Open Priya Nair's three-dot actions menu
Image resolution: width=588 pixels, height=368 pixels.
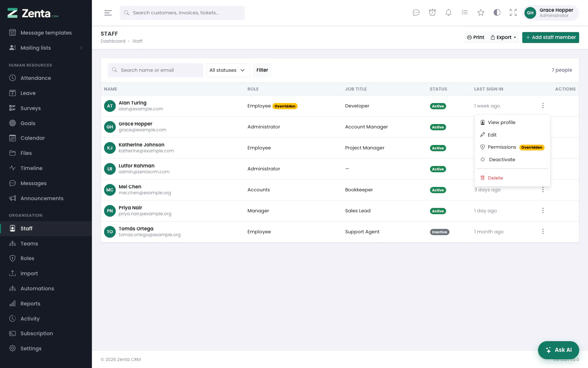pos(543,210)
